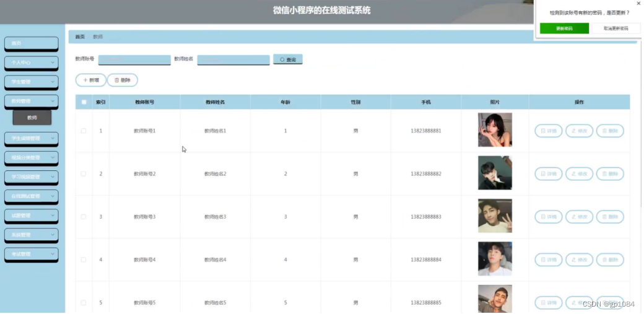Image resolution: width=644 pixels, height=314 pixels.
Task: Click the 取消更新密码 button
Action: click(x=616, y=28)
